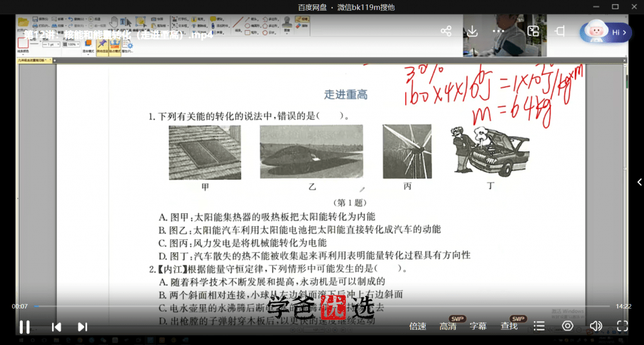Mute the volume speaker icon
This screenshot has height=345, width=644.
click(x=596, y=326)
